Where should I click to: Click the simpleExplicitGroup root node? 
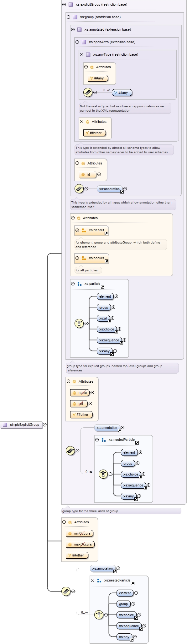click(x=21, y=425)
